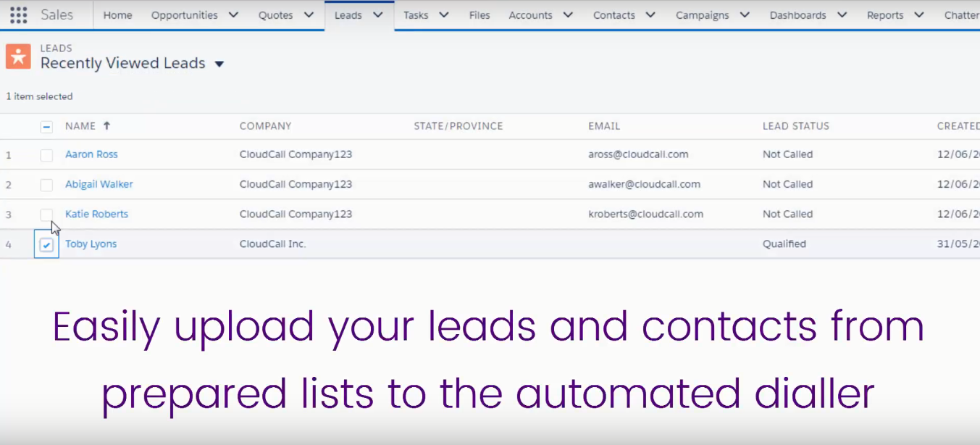Click the CloudCall Inc. company cell
Image resolution: width=980 pixels, height=445 pixels.
pos(273,244)
